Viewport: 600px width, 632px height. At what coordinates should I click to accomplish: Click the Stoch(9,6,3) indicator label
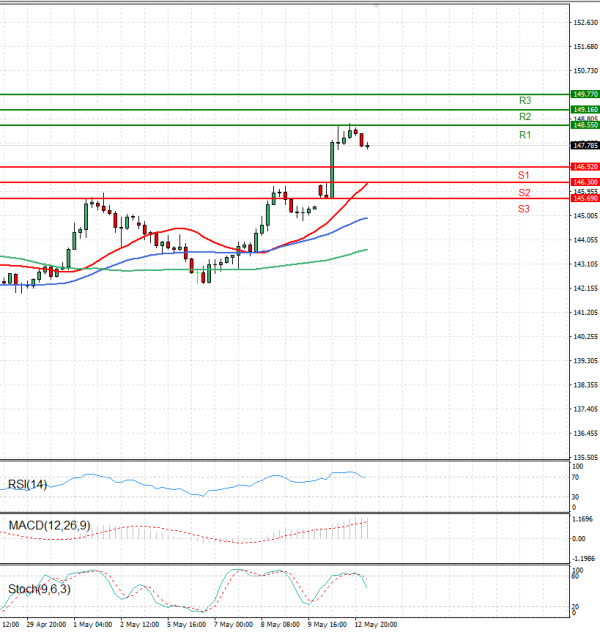tap(40, 589)
